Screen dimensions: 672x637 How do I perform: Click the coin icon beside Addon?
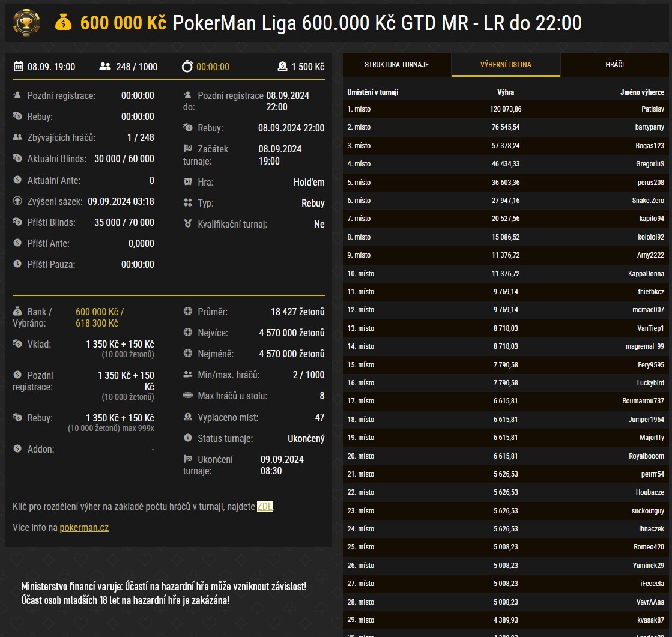17,448
